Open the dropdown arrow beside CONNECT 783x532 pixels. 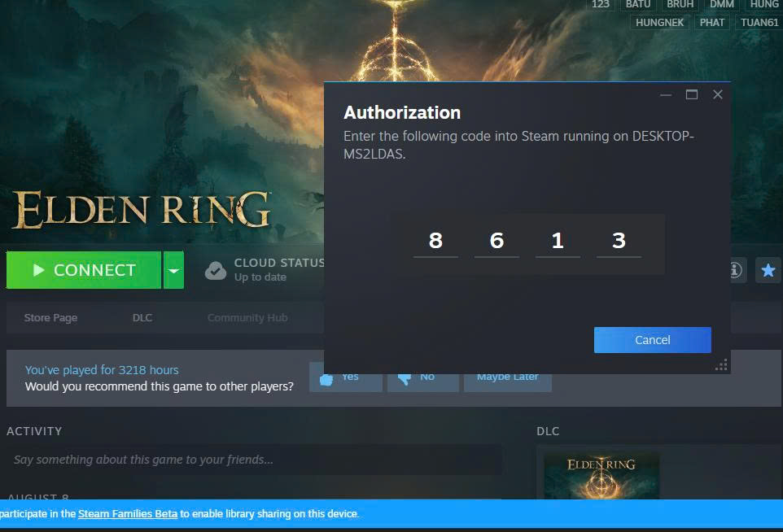coord(174,270)
